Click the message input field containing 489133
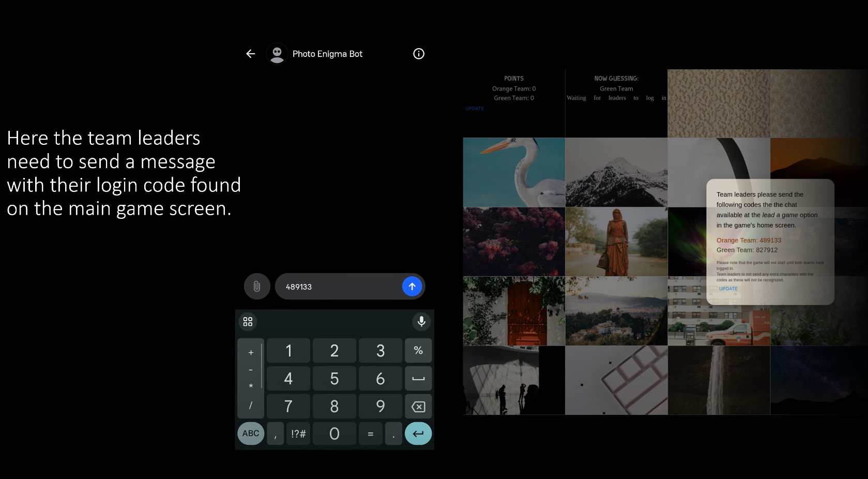Image resolution: width=868 pixels, height=479 pixels. point(339,287)
